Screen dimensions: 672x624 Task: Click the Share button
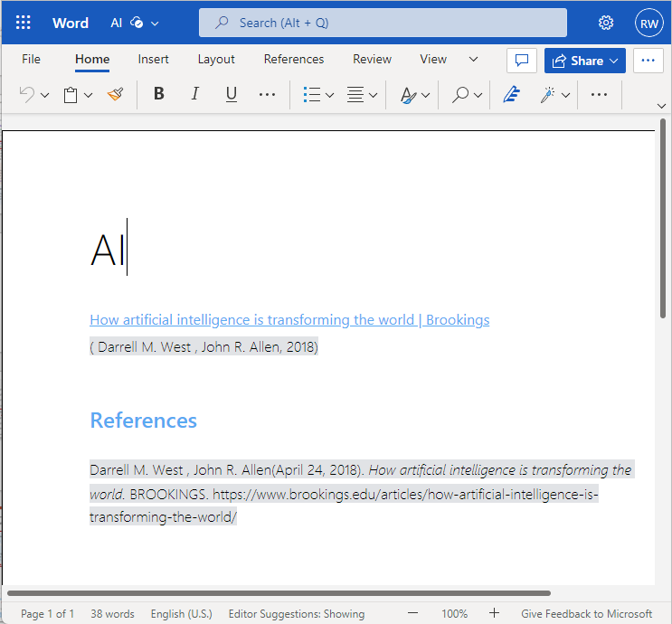tap(584, 61)
